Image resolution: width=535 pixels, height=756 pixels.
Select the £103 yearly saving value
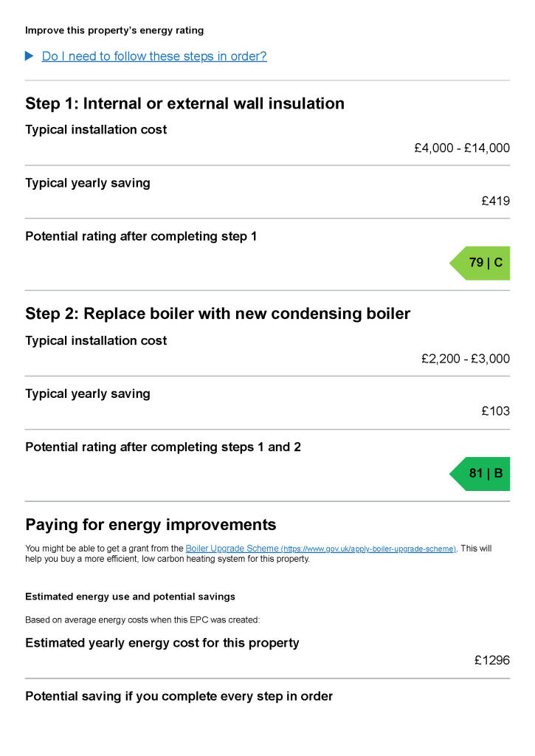(495, 412)
